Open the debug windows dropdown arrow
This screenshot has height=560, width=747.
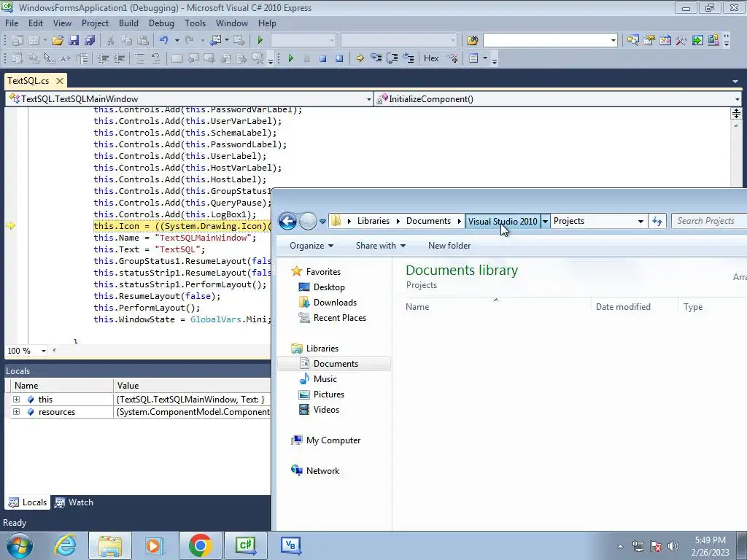(x=485, y=58)
